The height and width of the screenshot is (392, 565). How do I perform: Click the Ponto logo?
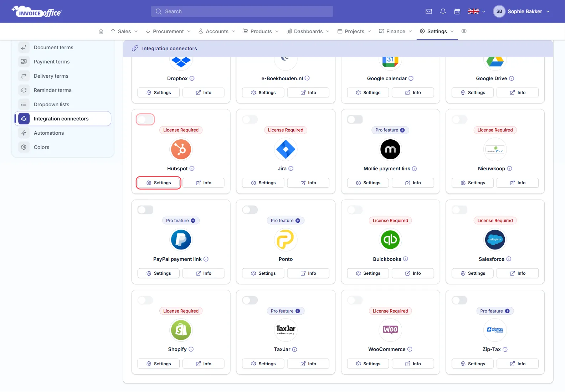tap(286, 239)
